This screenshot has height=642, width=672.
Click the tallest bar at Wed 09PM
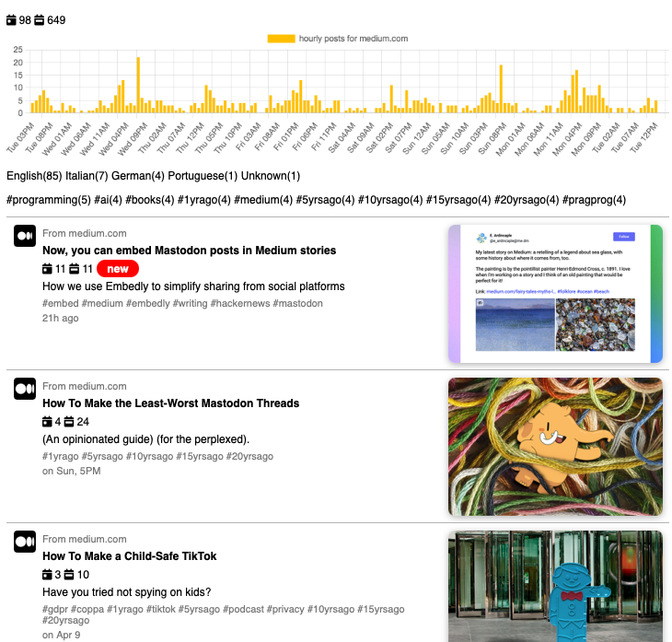(x=138, y=85)
